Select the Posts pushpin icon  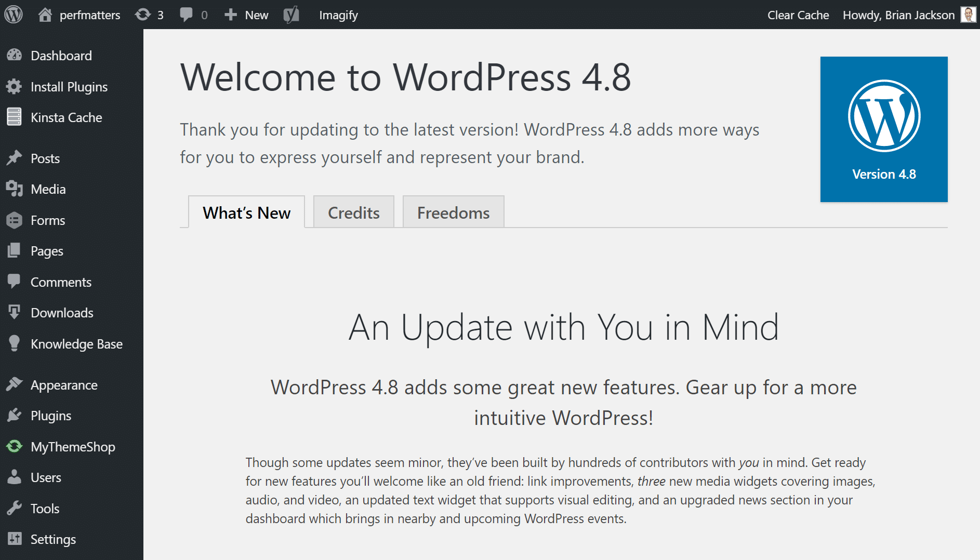pyautogui.click(x=14, y=158)
